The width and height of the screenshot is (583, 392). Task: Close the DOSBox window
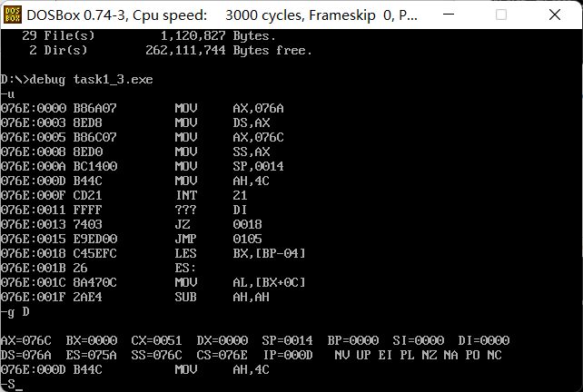(x=554, y=15)
